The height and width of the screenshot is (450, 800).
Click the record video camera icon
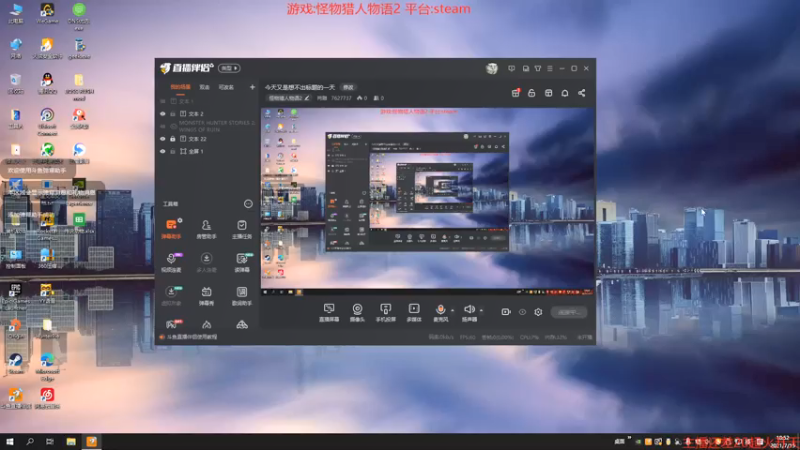click(506, 312)
